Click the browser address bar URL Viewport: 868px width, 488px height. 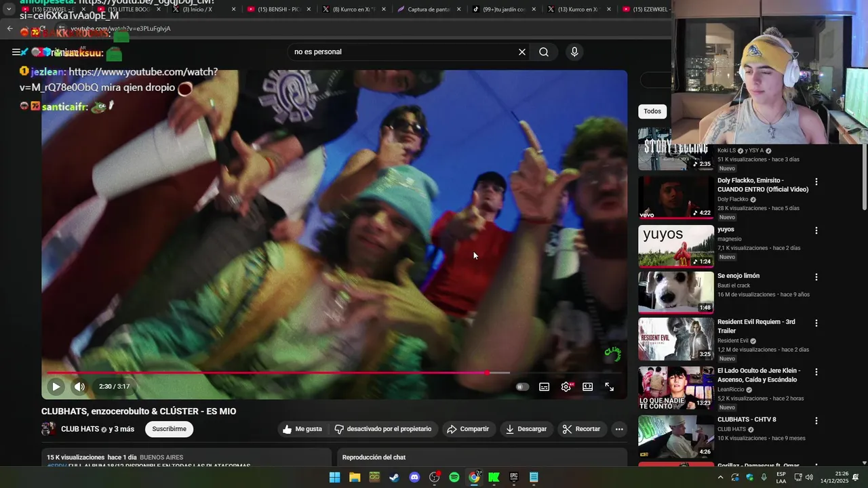(121, 28)
